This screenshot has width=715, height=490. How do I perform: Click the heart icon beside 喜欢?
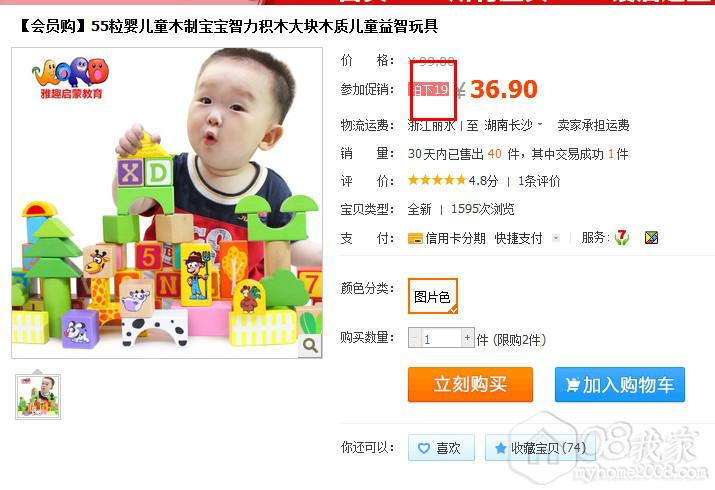424,449
